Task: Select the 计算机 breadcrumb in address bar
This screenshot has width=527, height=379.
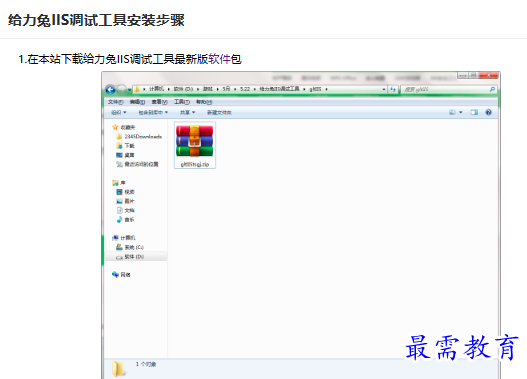Action: coord(156,89)
